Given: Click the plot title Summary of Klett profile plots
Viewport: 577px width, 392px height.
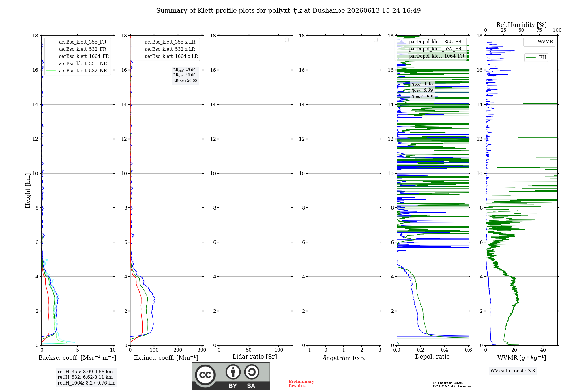Looking at the screenshot, I should (x=288, y=11).
